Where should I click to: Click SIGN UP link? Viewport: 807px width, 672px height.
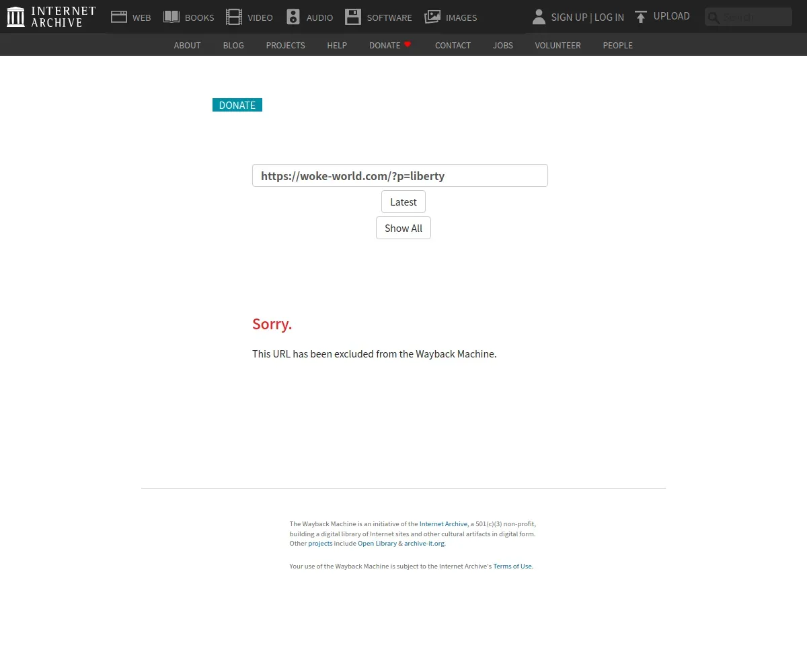pos(569,17)
